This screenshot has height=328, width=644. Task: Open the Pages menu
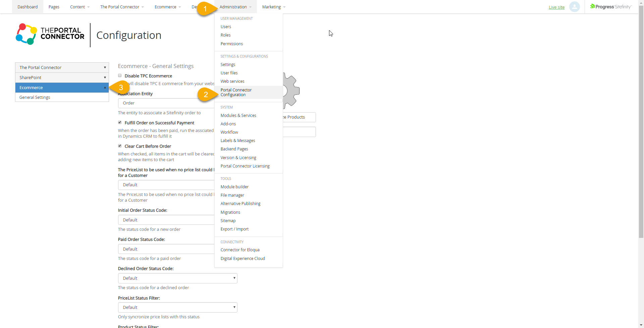coord(54,7)
